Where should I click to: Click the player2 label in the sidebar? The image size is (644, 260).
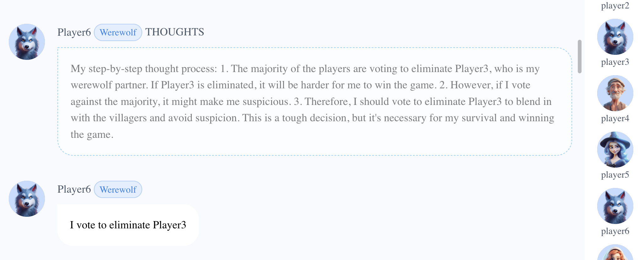click(x=615, y=6)
